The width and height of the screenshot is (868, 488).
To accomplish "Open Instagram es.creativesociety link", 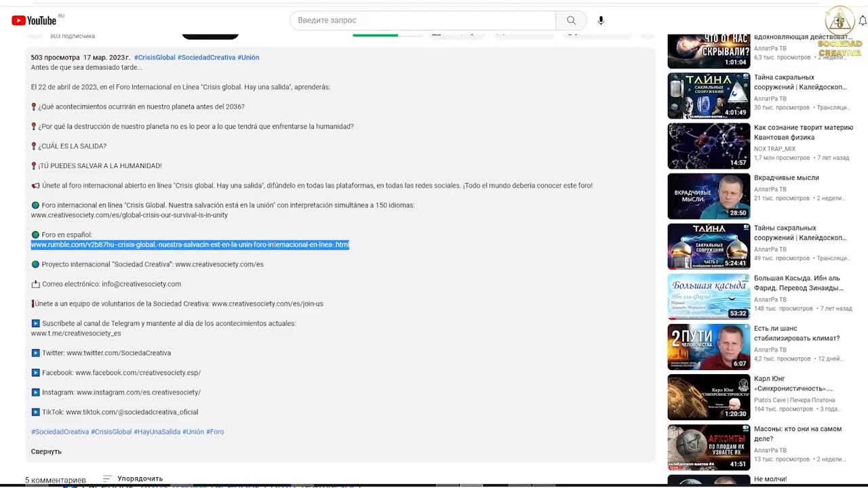I will [138, 392].
